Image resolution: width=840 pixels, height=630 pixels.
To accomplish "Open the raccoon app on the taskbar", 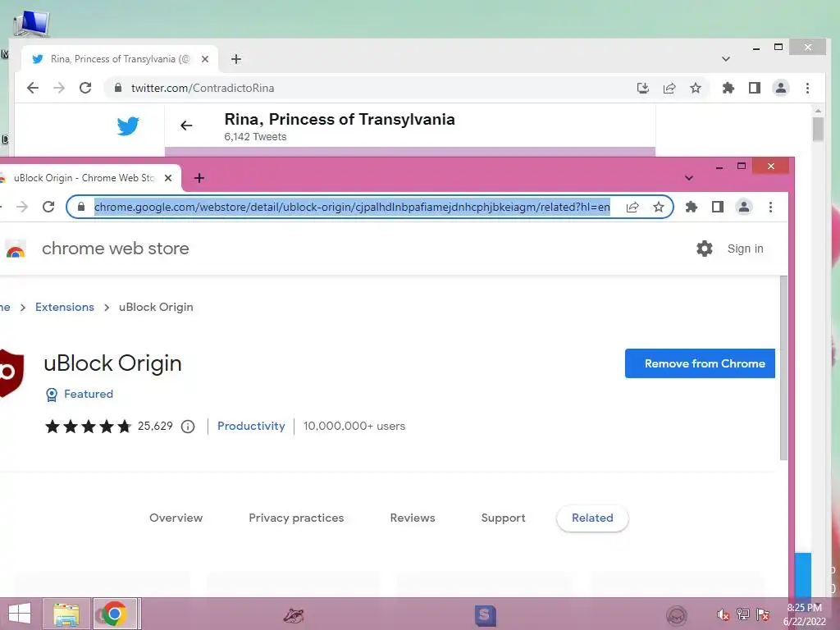I will (294, 615).
